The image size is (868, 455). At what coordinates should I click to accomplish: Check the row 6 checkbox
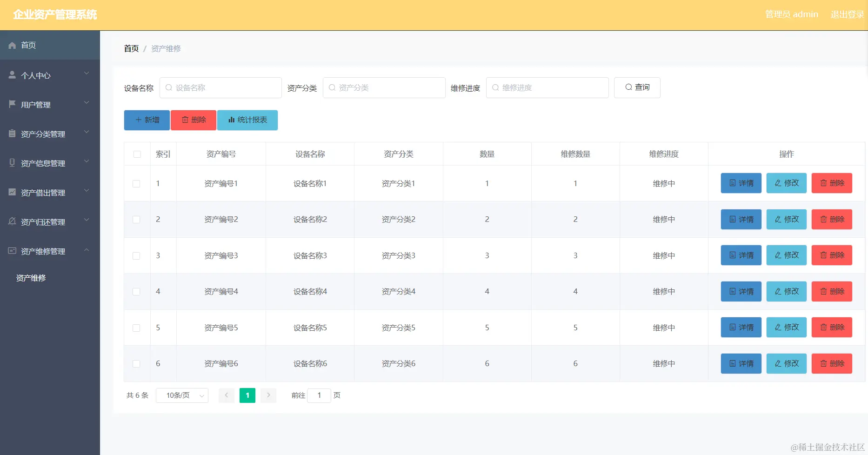(136, 364)
